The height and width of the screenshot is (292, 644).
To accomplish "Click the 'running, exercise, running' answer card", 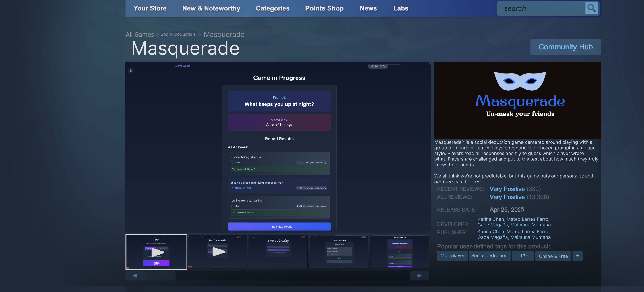I will tap(279, 207).
